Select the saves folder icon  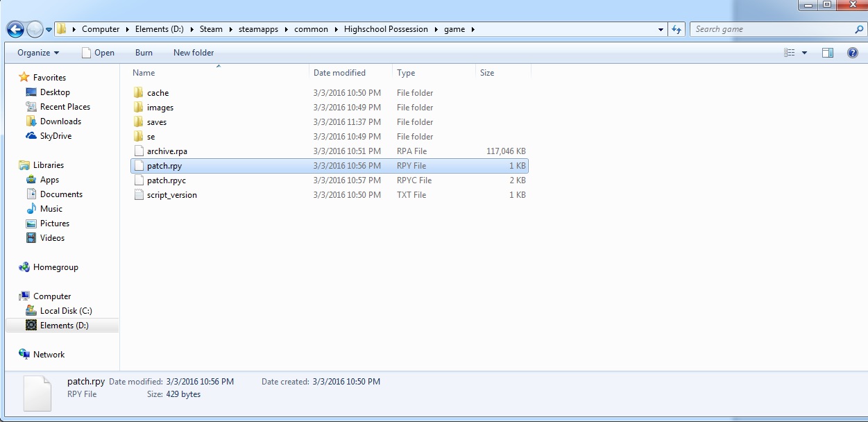tap(139, 121)
